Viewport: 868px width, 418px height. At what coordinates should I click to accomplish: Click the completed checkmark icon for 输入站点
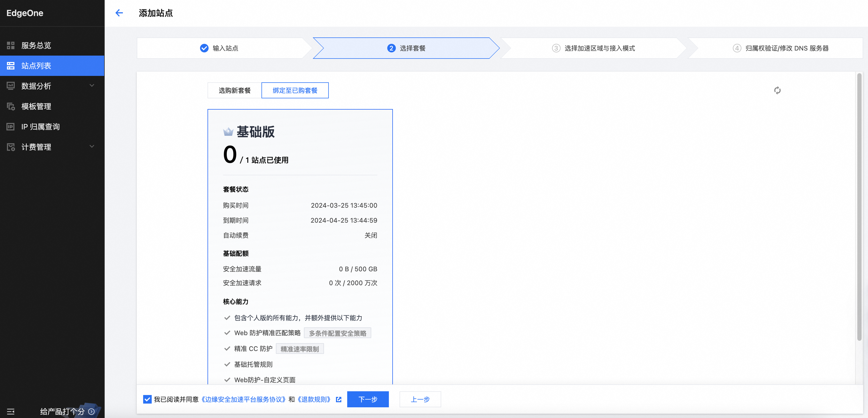click(204, 48)
